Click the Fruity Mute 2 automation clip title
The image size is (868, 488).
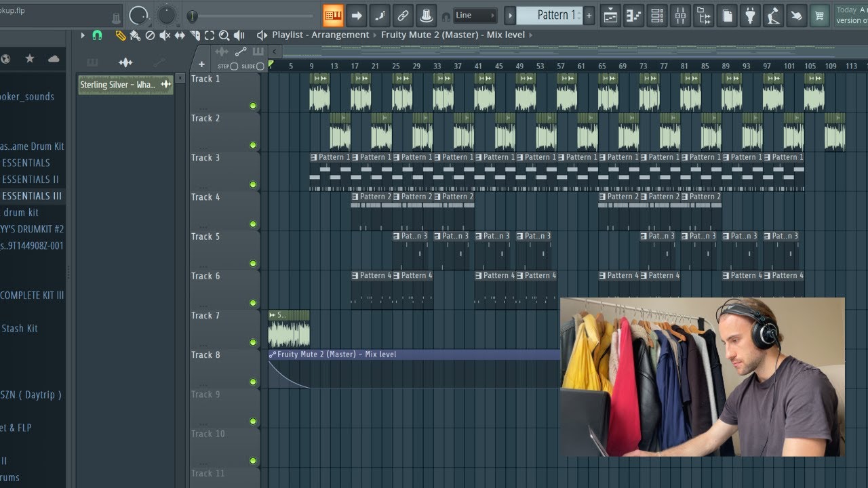(x=337, y=354)
